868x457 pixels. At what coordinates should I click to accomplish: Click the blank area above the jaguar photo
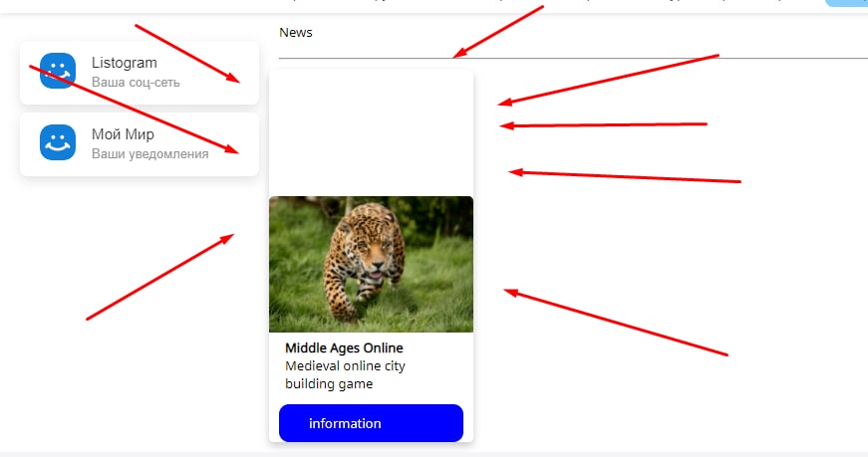(x=371, y=132)
